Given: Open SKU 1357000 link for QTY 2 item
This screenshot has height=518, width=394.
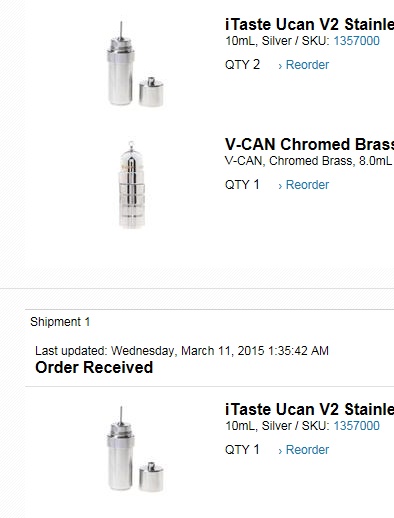Looking at the screenshot, I should click(x=356, y=41).
